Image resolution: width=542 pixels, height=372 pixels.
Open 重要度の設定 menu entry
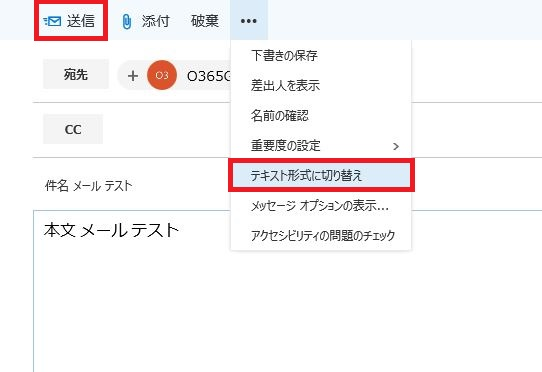[321, 146]
